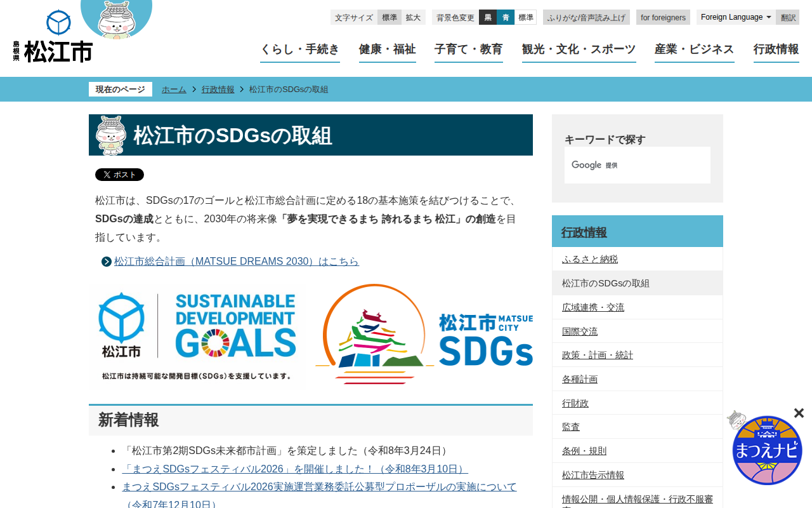Screen dimensions: 812x508
Task: Close the まつえナビ floating widget
Action: (x=799, y=413)
